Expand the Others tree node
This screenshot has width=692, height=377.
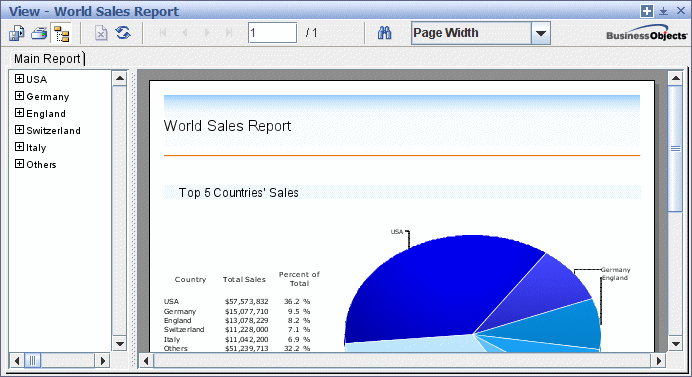(19, 164)
